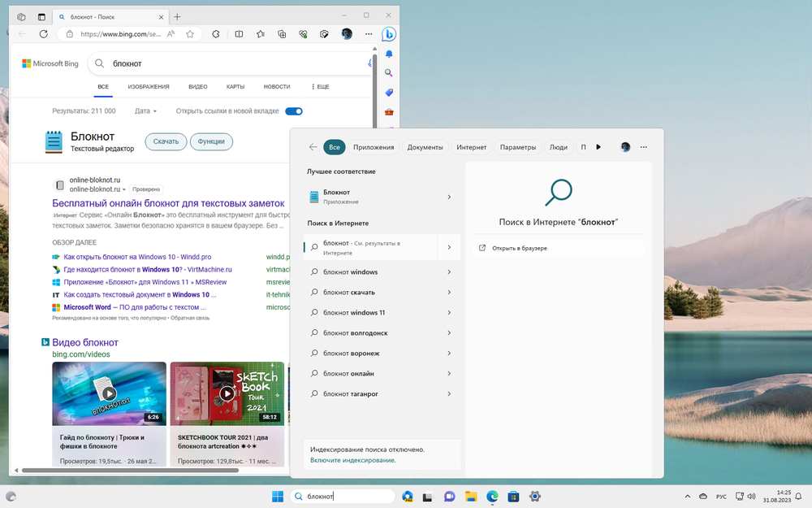The image size is (812, 508).
Task: Open Edge collections icon
Action: [282, 34]
